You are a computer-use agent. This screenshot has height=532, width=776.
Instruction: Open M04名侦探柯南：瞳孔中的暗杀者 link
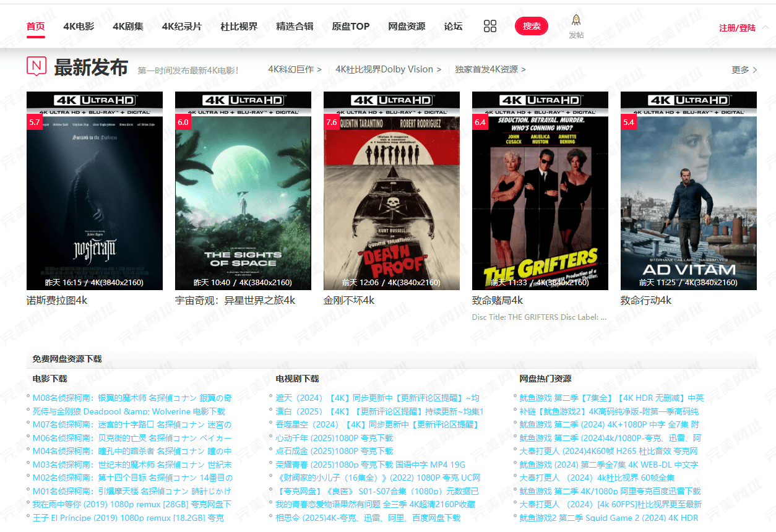[132, 451]
